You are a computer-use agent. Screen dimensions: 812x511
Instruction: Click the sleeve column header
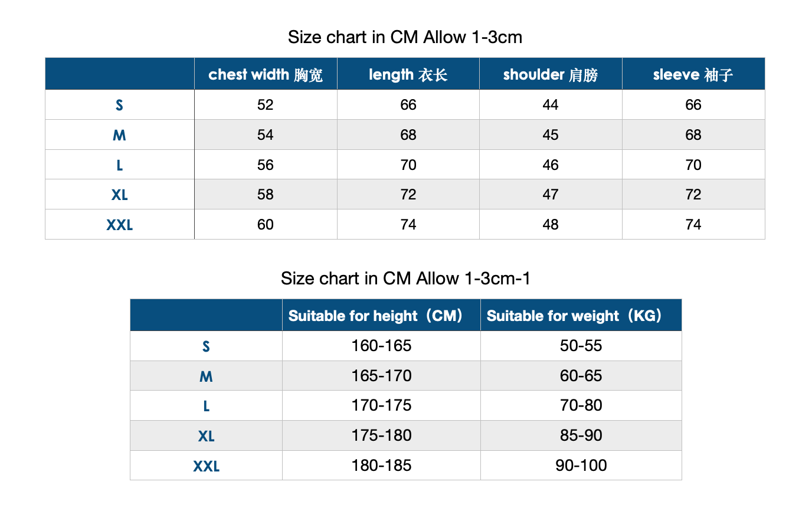tap(693, 74)
